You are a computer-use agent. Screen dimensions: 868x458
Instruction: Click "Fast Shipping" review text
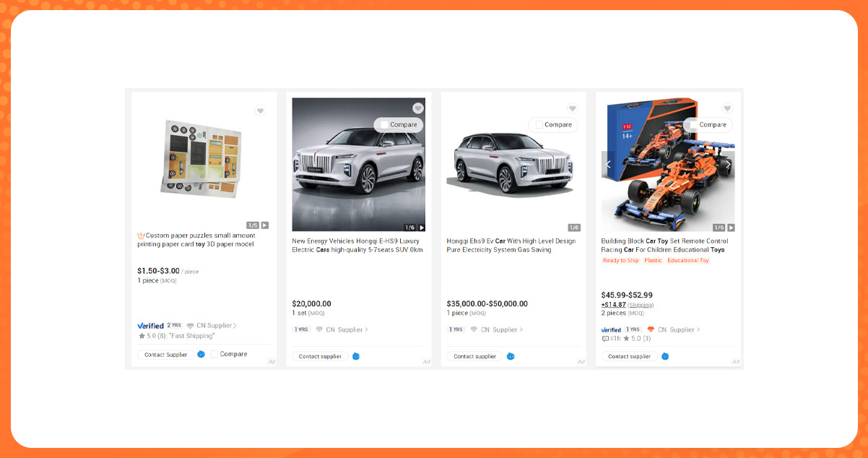pyautogui.click(x=191, y=336)
